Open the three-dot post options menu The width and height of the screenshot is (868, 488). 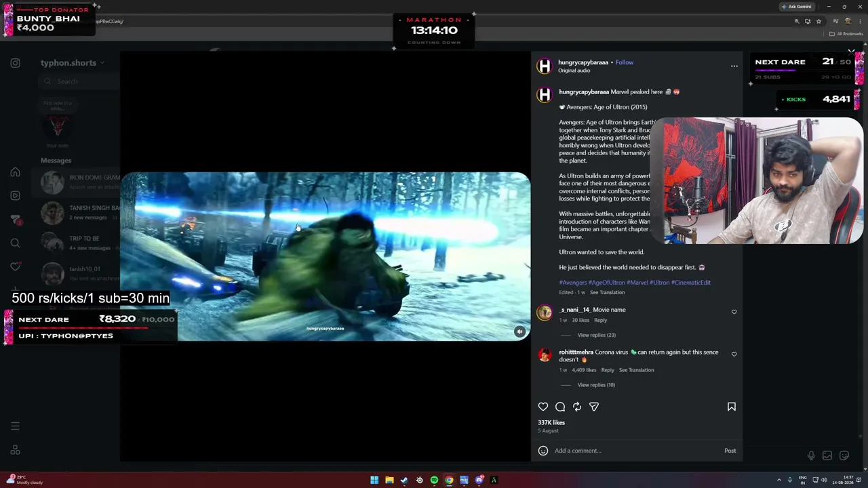point(734,66)
